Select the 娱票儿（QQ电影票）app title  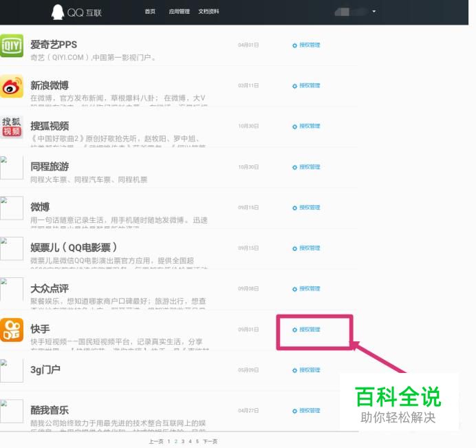(74, 248)
